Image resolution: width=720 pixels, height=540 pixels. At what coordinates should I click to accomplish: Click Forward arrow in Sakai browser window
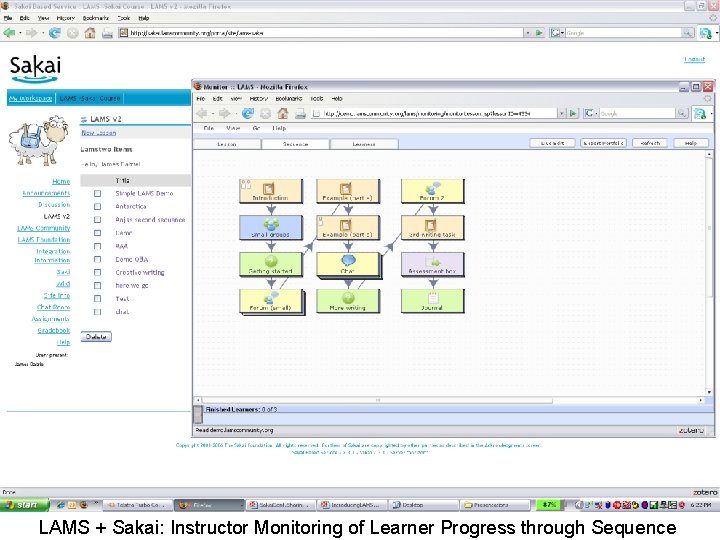click(31, 33)
